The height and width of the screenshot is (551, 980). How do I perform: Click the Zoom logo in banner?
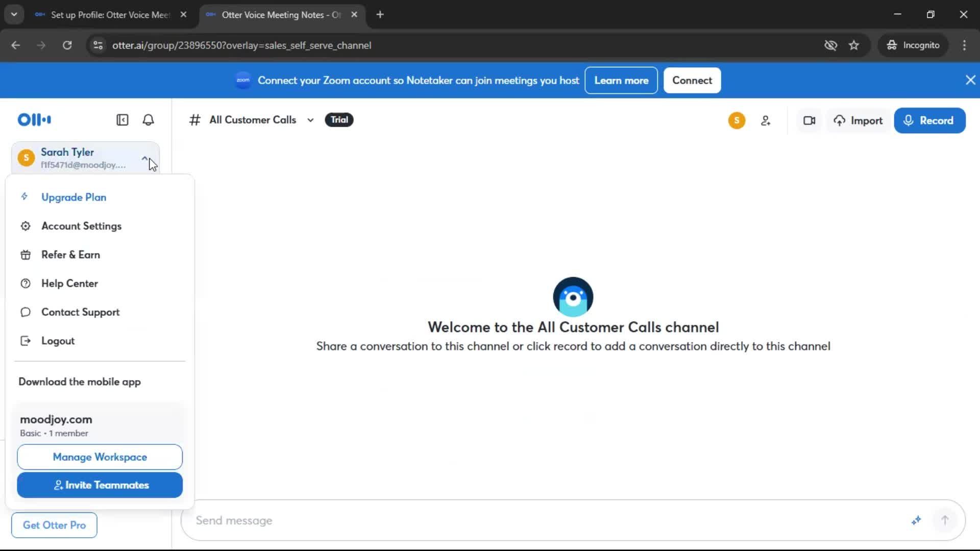[243, 80]
